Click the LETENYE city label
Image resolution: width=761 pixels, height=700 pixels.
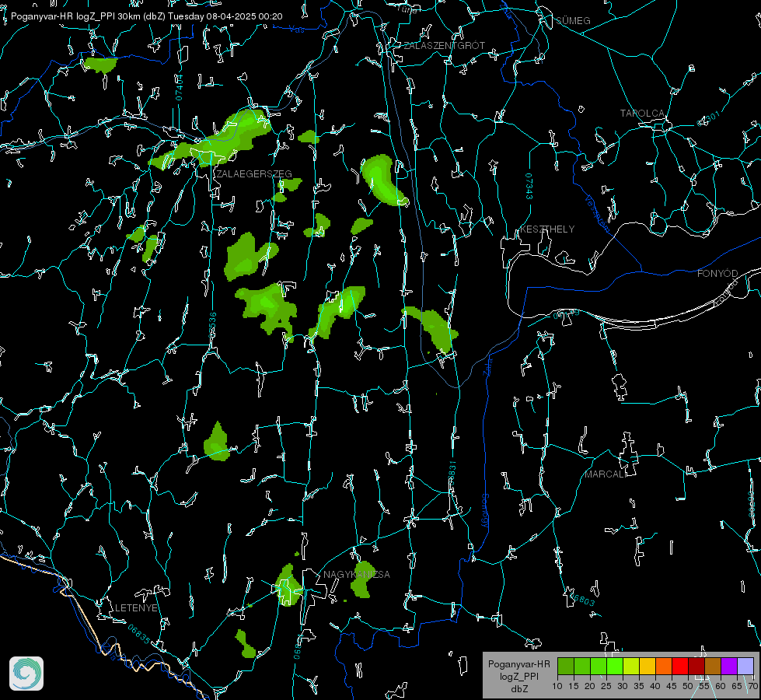coord(136,608)
